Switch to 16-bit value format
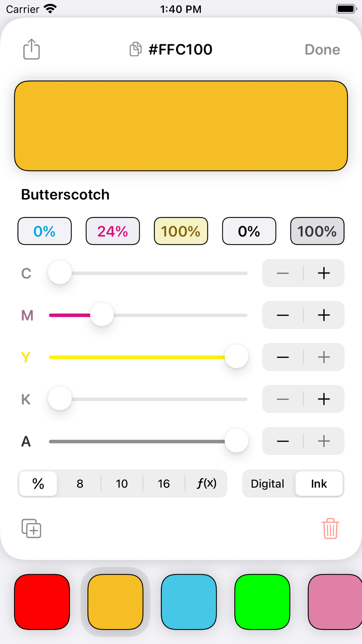 coord(164,484)
